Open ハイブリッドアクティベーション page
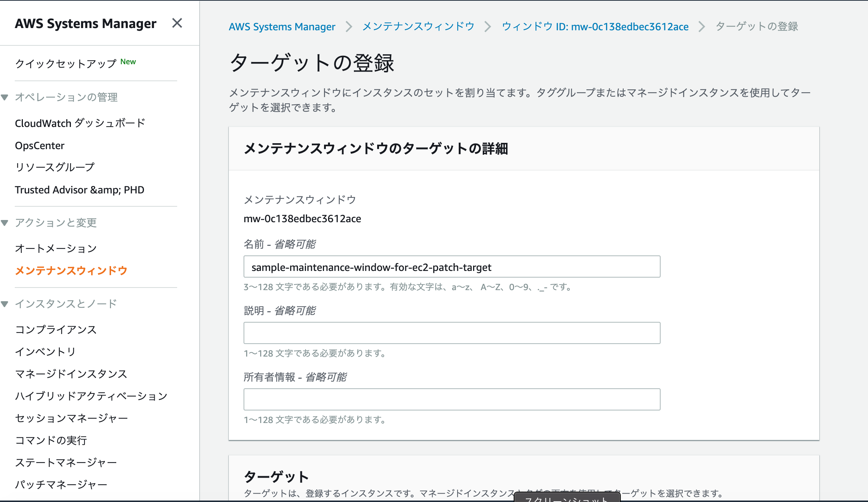Image resolution: width=868 pixels, height=502 pixels. 91,396
